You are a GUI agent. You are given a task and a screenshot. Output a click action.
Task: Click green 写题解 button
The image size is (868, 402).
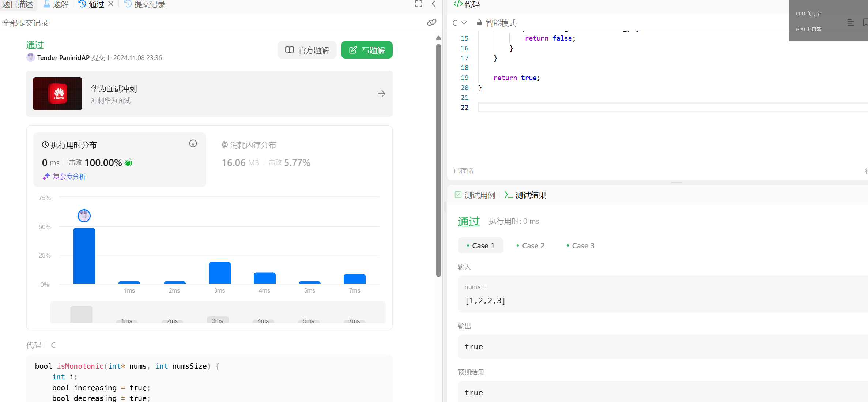(x=367, y=50)
